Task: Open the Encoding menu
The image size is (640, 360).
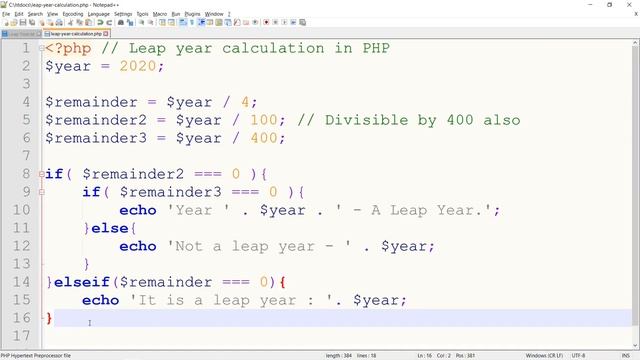Action: pyautogui.click(x=73, y=14)
